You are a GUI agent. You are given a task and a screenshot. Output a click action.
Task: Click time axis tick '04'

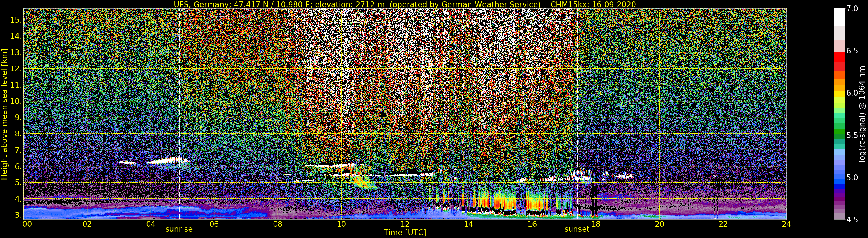[x=151, y=224]
